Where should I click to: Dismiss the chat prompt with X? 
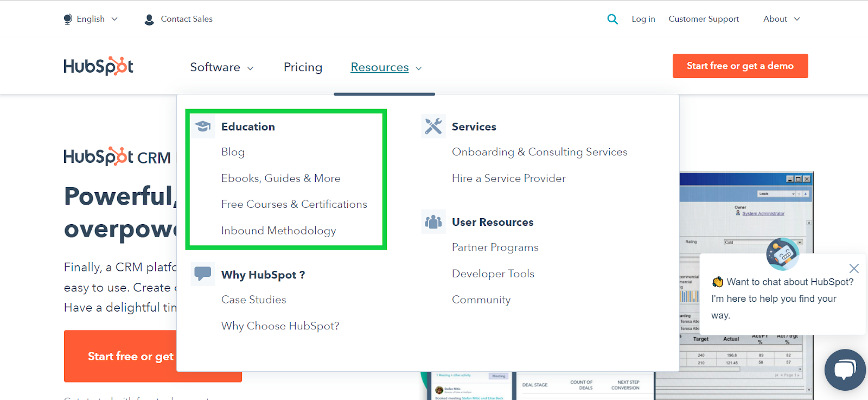point(854,268)
